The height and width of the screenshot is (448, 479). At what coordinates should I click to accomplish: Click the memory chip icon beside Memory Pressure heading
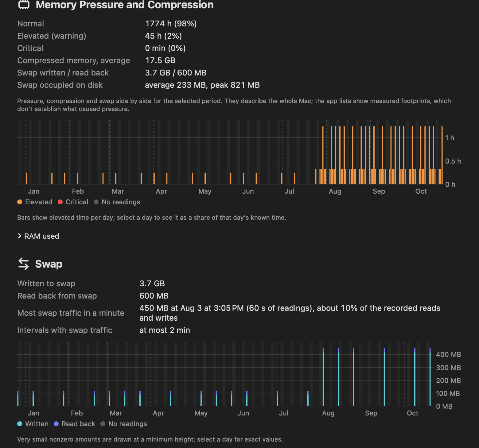24,5
